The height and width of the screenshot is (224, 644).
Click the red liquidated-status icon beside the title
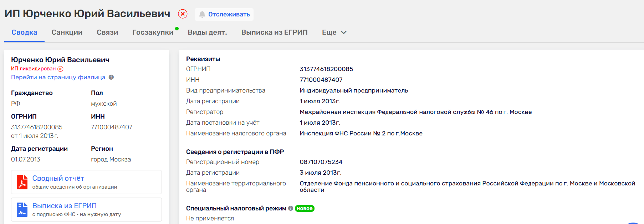pos(183,14)
